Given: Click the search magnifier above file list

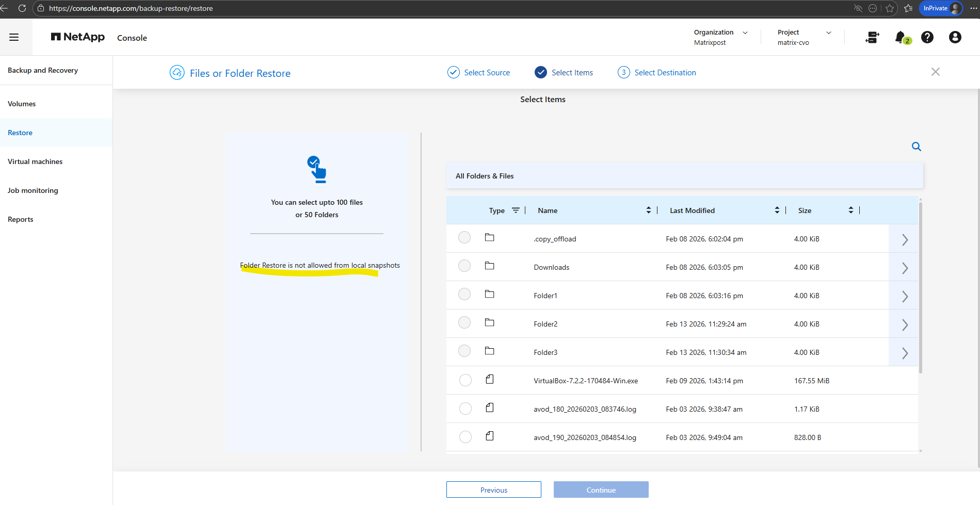Looking at the screenshot, I should [x=916, y=146].
